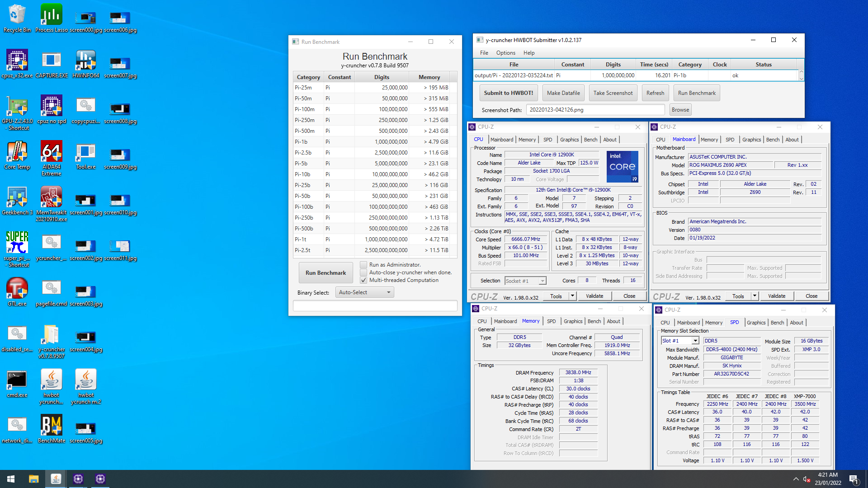Open Geekbench 3 desktop icon
The height and width of the screenshot is (488, 868).
[x=17, y=201]
